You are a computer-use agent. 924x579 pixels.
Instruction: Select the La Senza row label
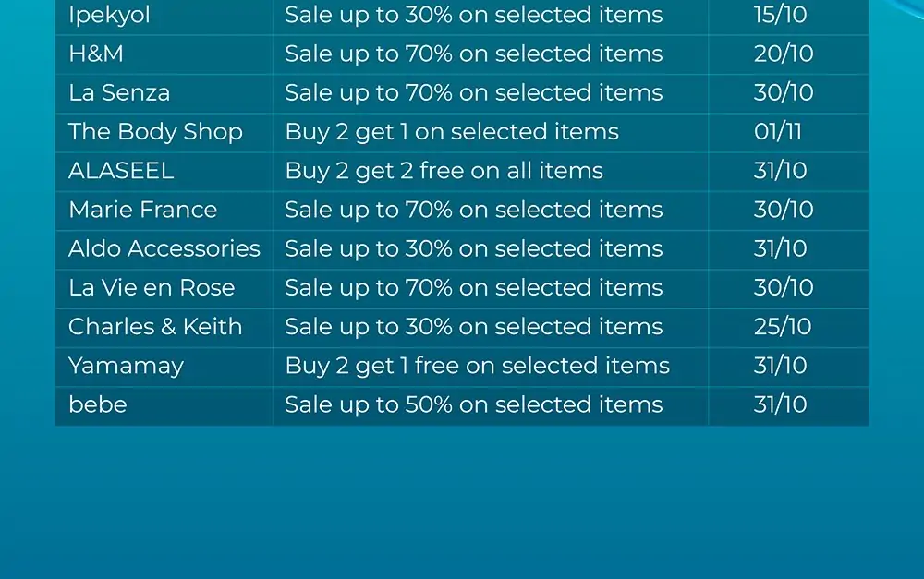(119, 92)
